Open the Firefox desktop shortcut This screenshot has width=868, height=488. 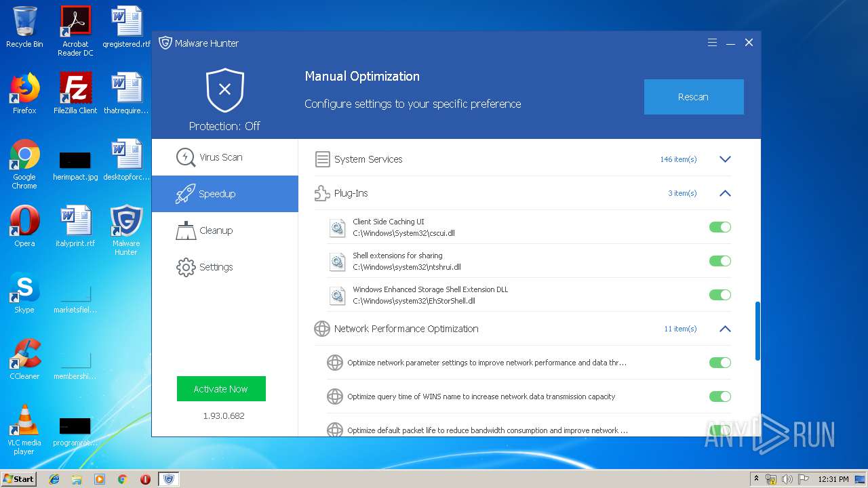(24, 94)
